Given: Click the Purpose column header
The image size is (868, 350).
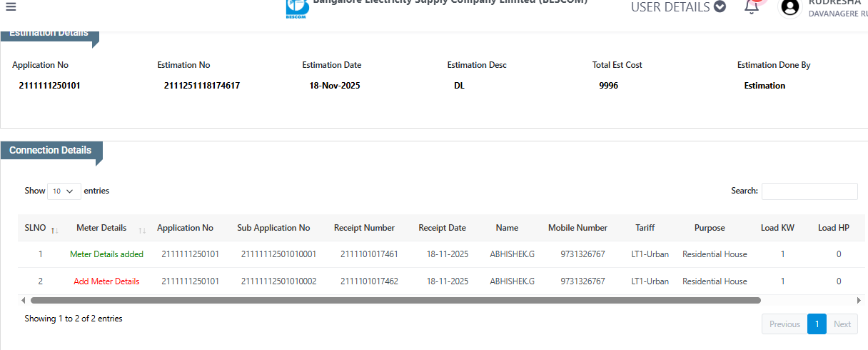Looking at the screenshot, I should [x=710, y=228].
